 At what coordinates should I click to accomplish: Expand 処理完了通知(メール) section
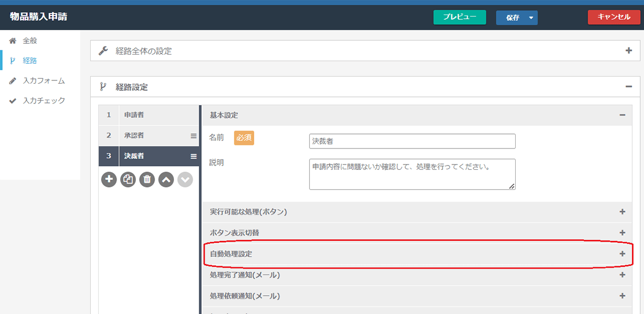623,275
